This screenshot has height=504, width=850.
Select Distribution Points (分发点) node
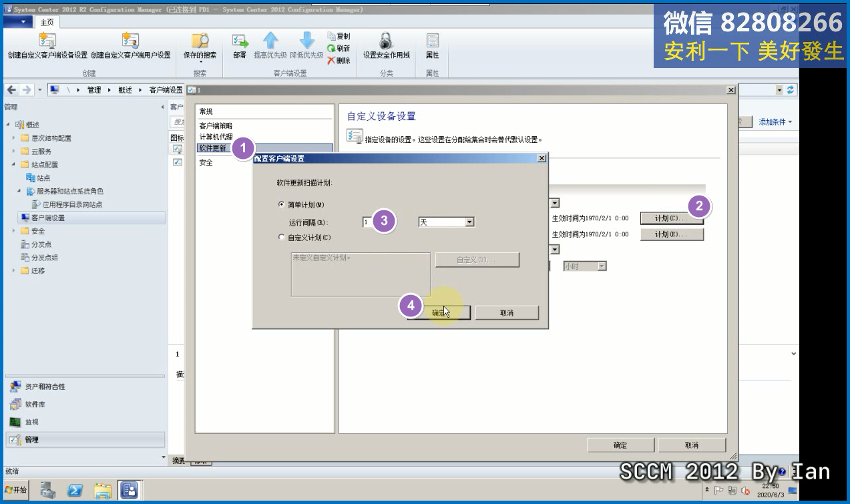click(x=41, y=244)
